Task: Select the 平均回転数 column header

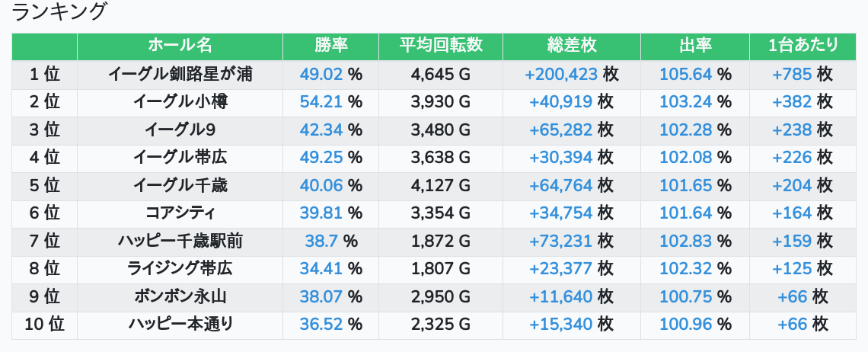Action: click(x=441, y=46)
